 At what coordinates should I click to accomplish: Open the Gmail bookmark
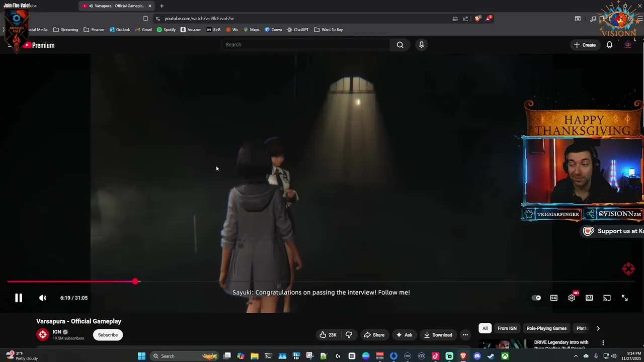(143, 30)
